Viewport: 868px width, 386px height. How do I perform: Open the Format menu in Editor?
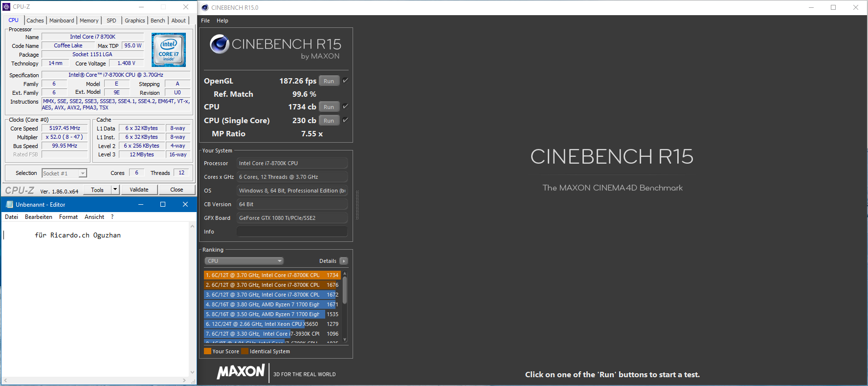(68, 217)
